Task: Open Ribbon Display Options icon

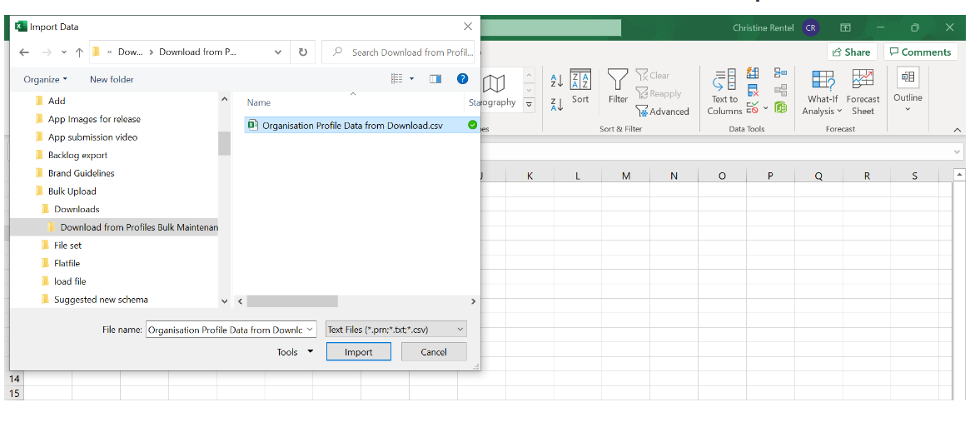Action: click(845, 27)
